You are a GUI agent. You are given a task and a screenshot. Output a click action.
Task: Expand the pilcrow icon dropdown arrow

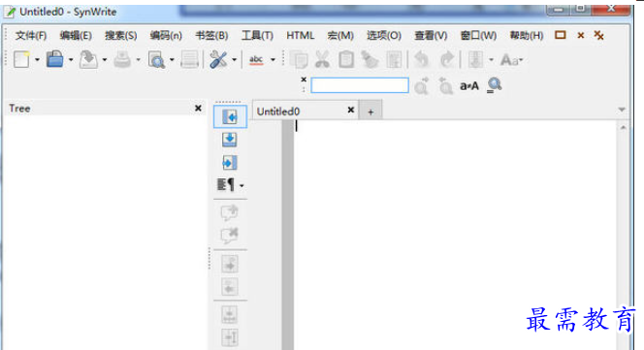241,186
